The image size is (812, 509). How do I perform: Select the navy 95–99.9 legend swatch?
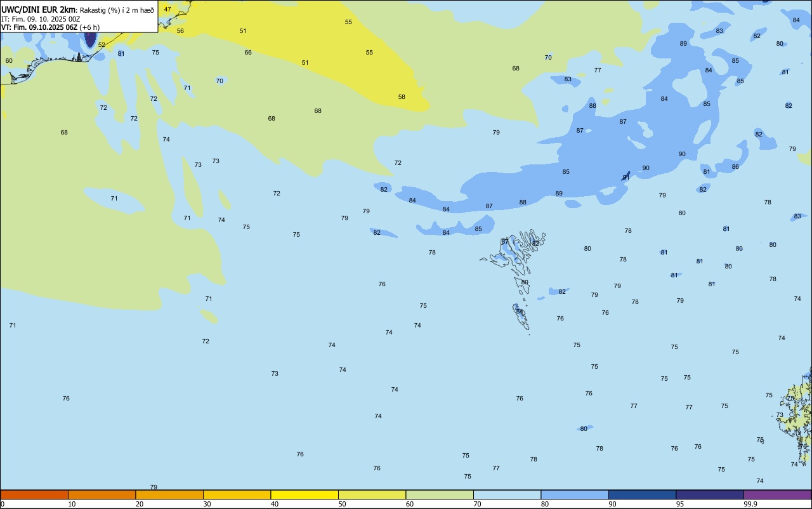pyautogui.click(x=710, y=494)
